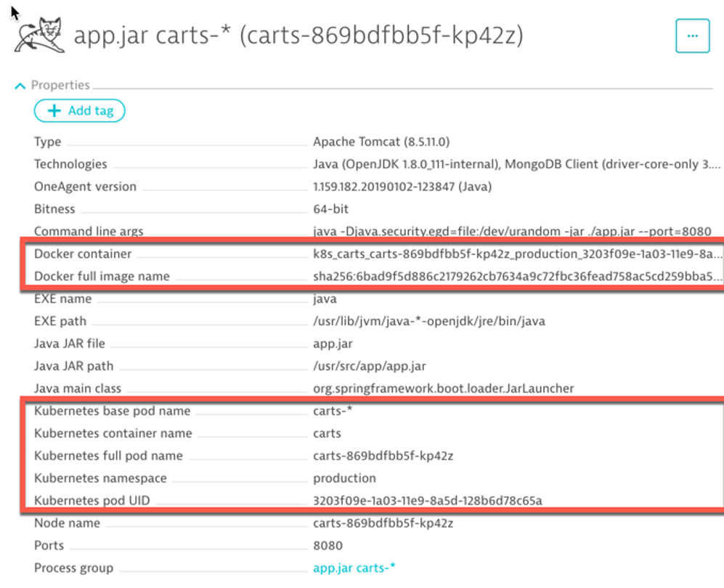The height and width of the screenshot is (588, 724).
Task: Click the Add tag button
Action: pyautogui.click(x=79, y=111)
